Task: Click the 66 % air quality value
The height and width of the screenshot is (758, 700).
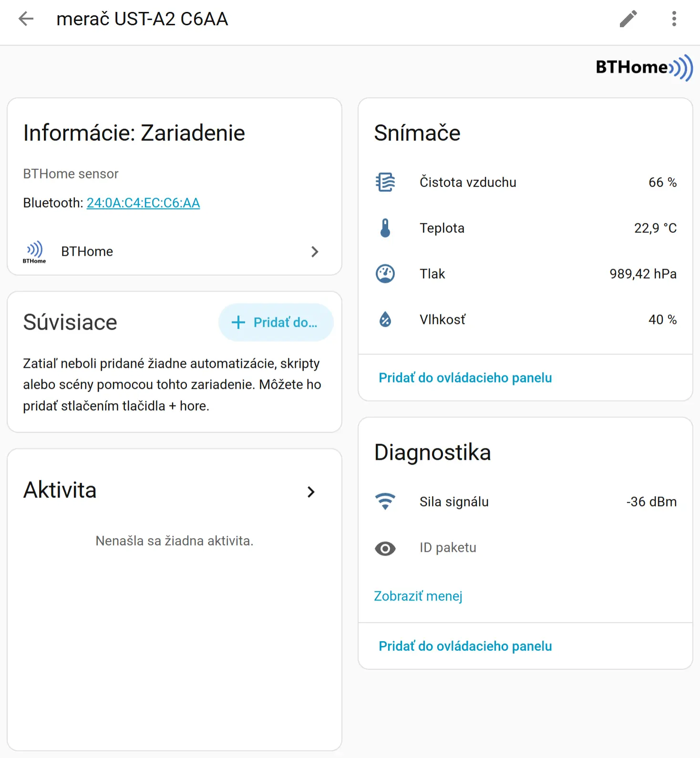Action: [x=662, y=182]
